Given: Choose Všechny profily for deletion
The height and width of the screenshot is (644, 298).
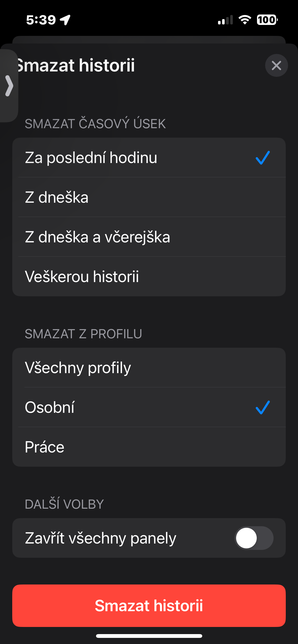Looking at the screenshot, I should click(149, 368).
